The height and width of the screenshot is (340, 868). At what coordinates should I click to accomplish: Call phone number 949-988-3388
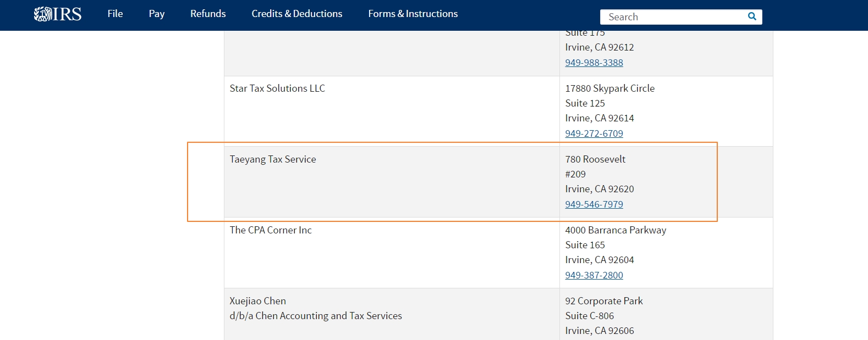pos(594,63)
